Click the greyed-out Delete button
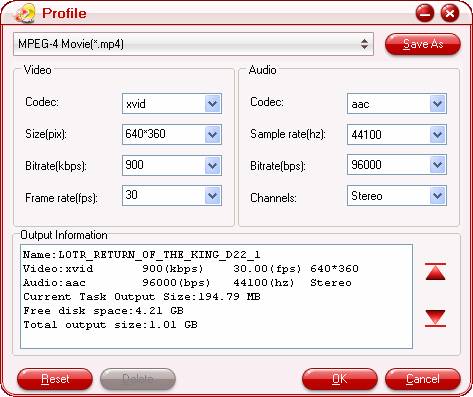The image size is (473, 397). click(x=138, y=379)
